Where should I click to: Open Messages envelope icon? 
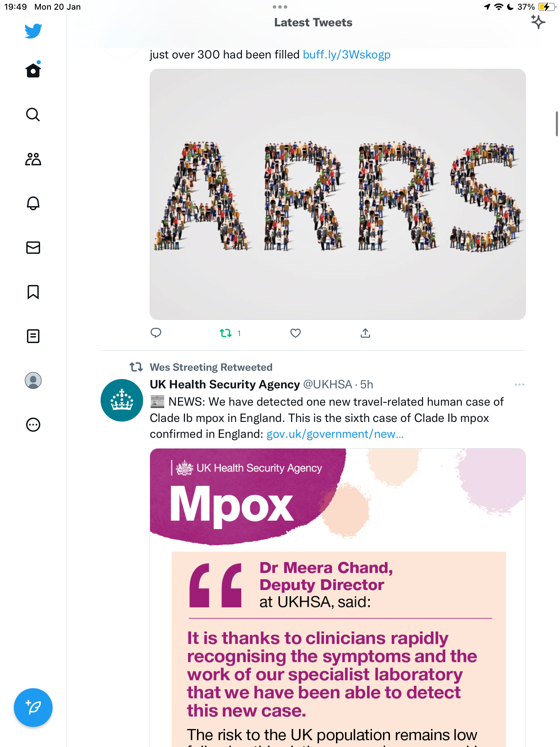[33, 248]
